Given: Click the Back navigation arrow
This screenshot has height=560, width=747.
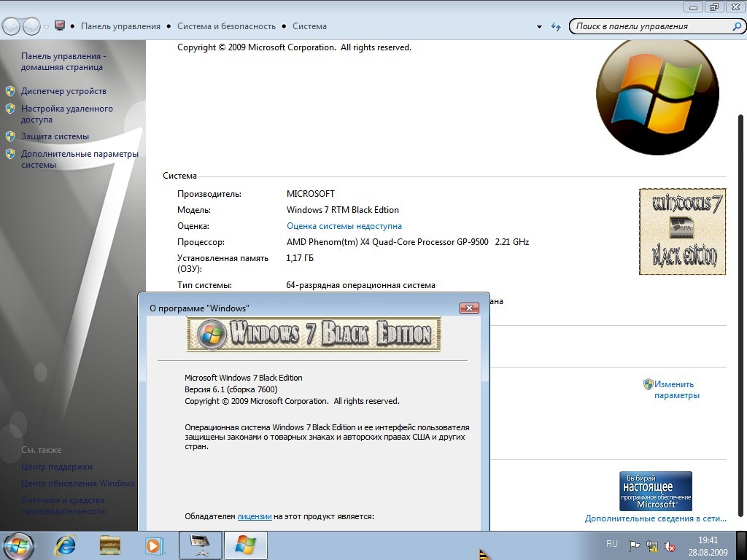Looking at the screenshot, I should point(12,26).
